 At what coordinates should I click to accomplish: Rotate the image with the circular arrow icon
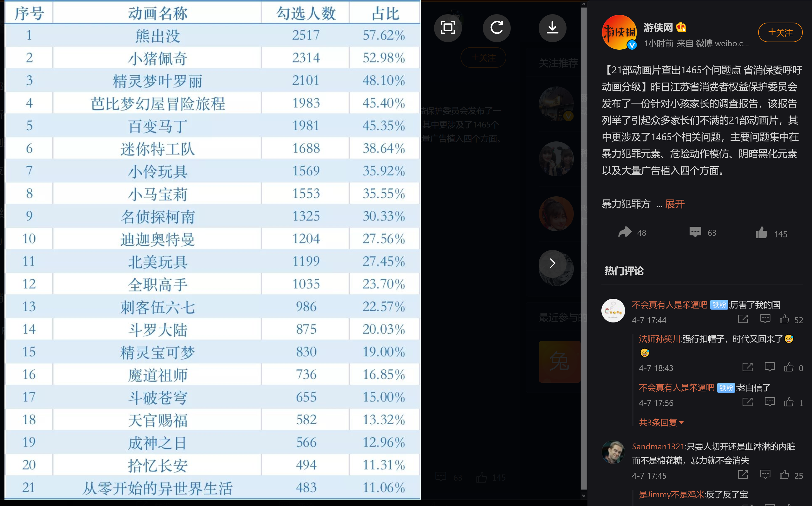coord(497,27)
